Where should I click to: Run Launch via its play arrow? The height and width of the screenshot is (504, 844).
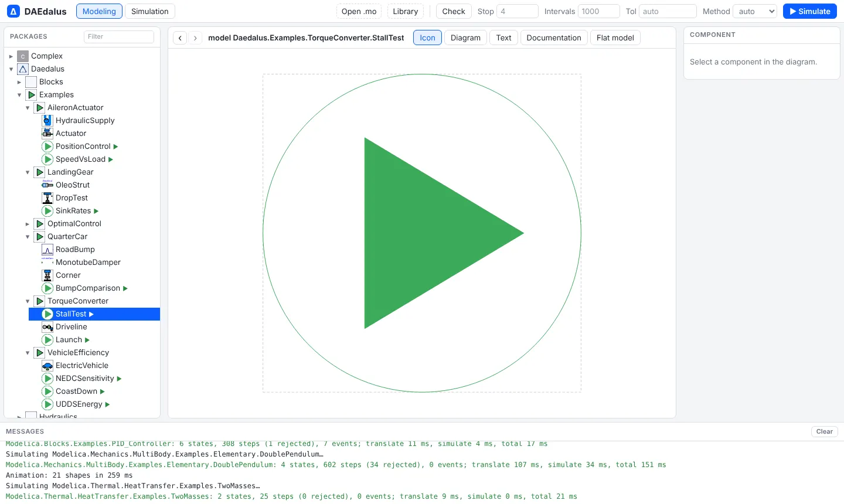tap(87, 340)
